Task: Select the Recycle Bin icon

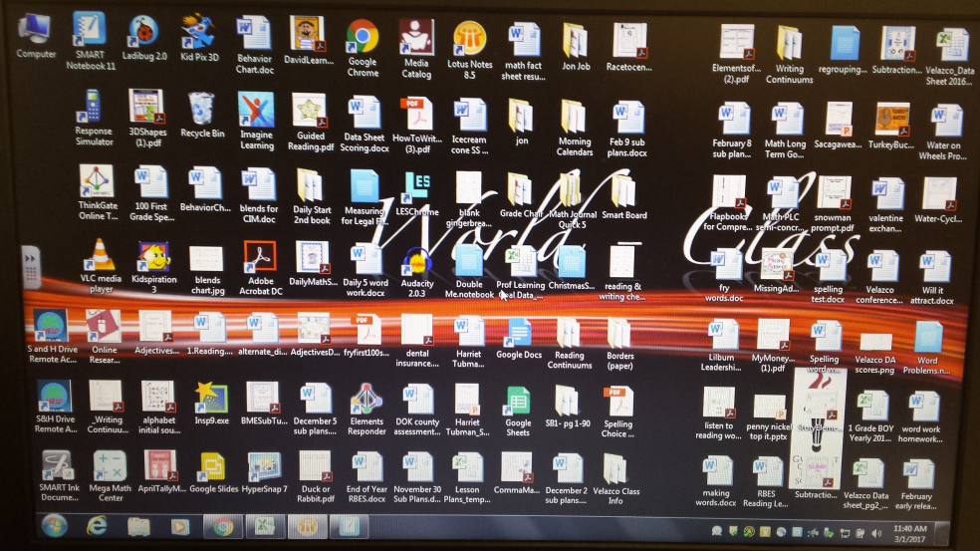Action: pyautogui.click(x=202, y=109)
